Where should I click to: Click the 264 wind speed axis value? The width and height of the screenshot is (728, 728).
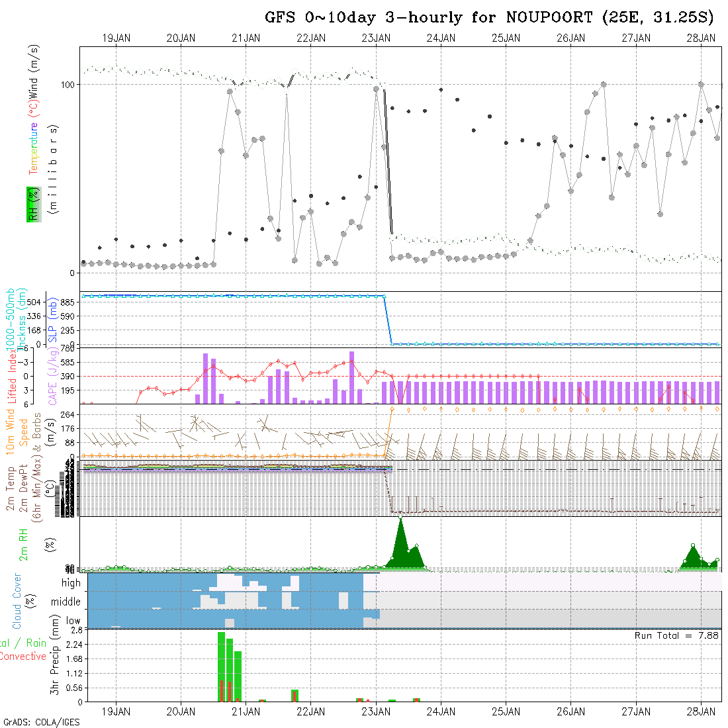pyautogui.click(x=68, y=414)
